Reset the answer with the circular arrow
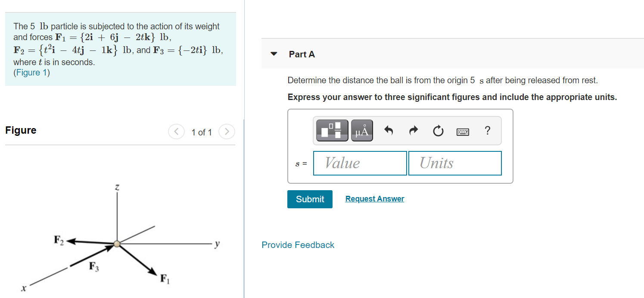This screenshot has height=298, width=644. click(438, 130)
